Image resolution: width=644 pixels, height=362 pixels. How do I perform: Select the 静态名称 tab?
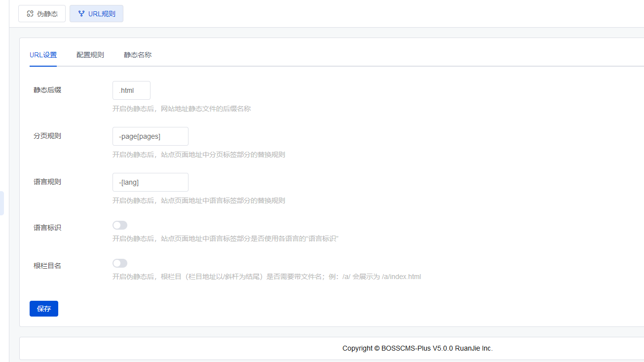(x=137, y=55)
